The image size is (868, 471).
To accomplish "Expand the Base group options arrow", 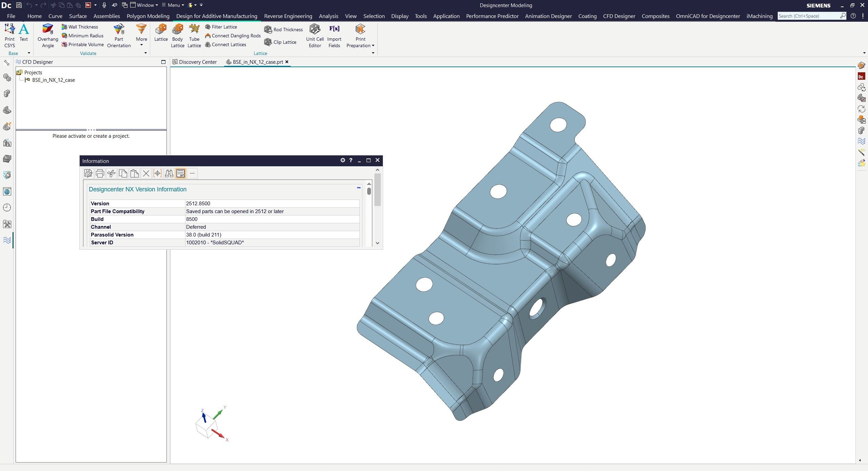I will (29, 53).
